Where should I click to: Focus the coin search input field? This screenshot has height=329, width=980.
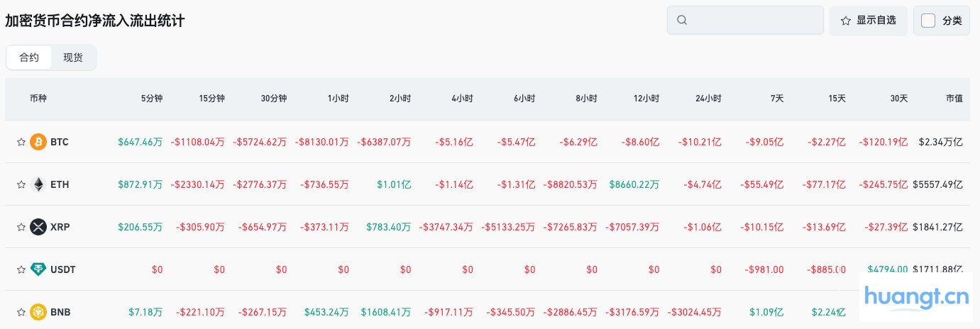tap(752, 20)
